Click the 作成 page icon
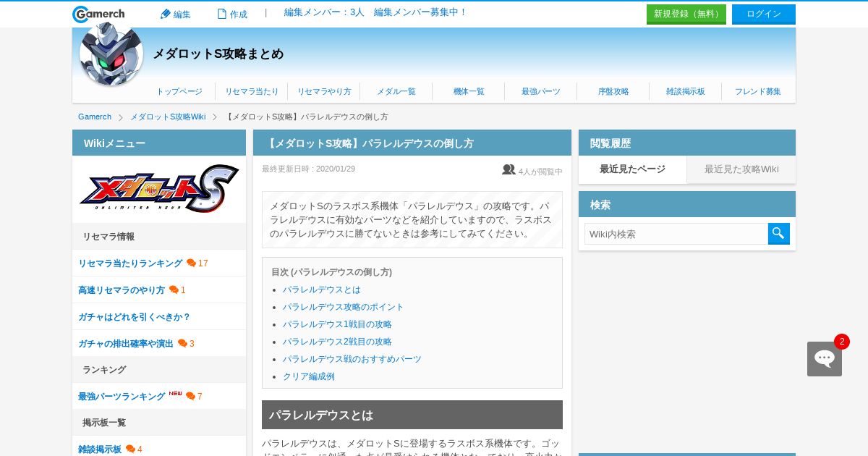The image size is (868, 456). tap(222, 14)
